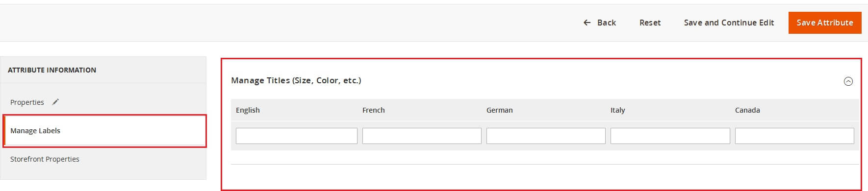The width and height of the screenshot is (868, 191).
Task: Click the Manage Titles section heading
Action: [296, 80]
